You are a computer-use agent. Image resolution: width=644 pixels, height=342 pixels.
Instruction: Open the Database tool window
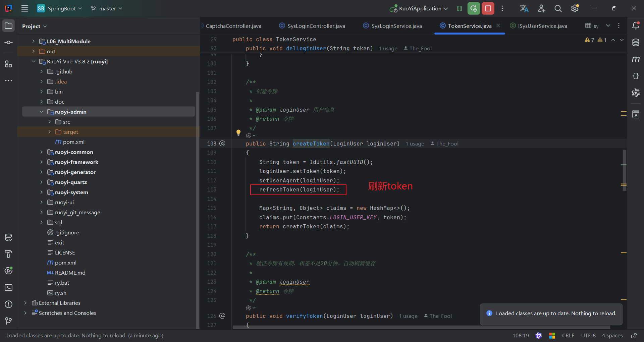coord(636,43)
